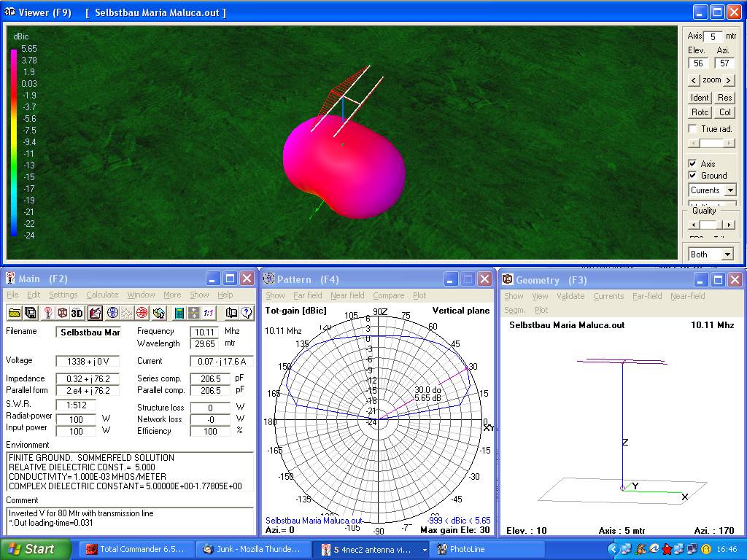Click the open file folder icon
This screenshot has height=560, width=747.
[x=15, y=313]
